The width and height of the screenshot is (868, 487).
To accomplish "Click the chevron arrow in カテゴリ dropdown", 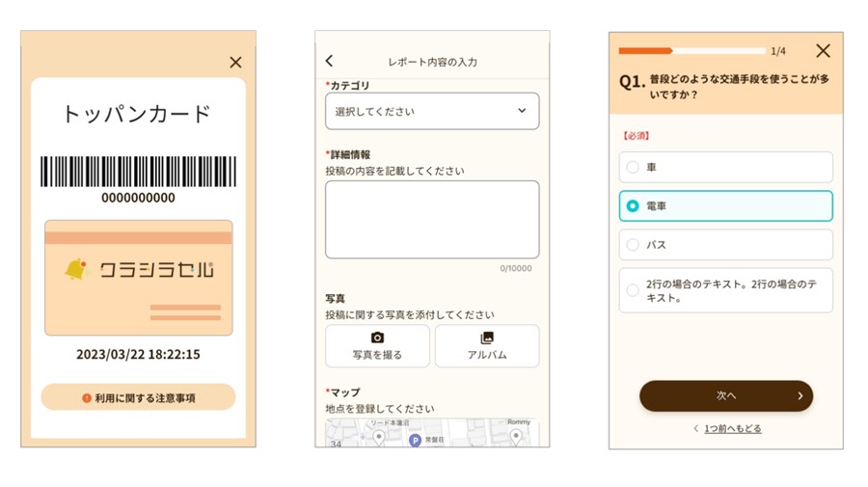I will click(522, 111).
